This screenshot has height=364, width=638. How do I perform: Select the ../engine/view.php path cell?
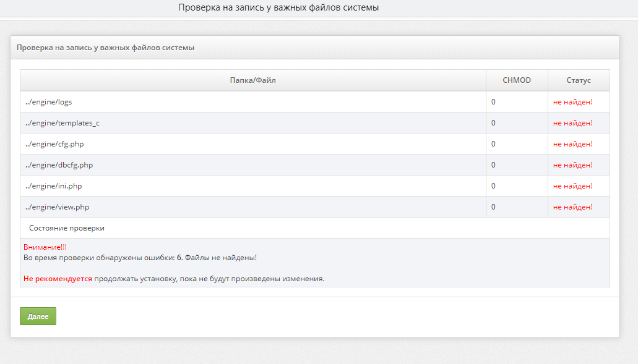click(56, 207)
